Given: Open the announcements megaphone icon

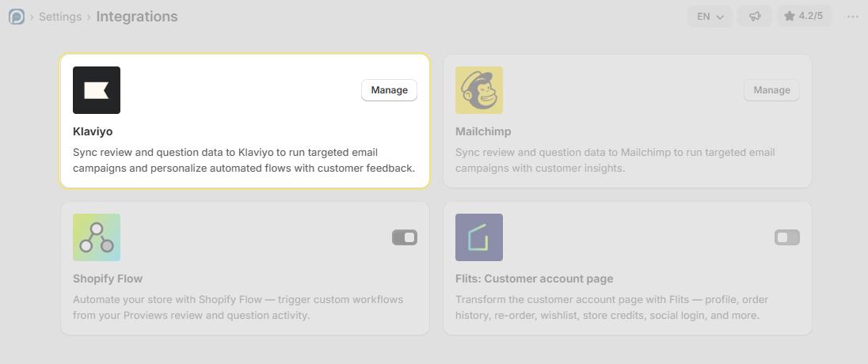Looking at the screenshot, I should pyautogui.click(x=755, y=17).
